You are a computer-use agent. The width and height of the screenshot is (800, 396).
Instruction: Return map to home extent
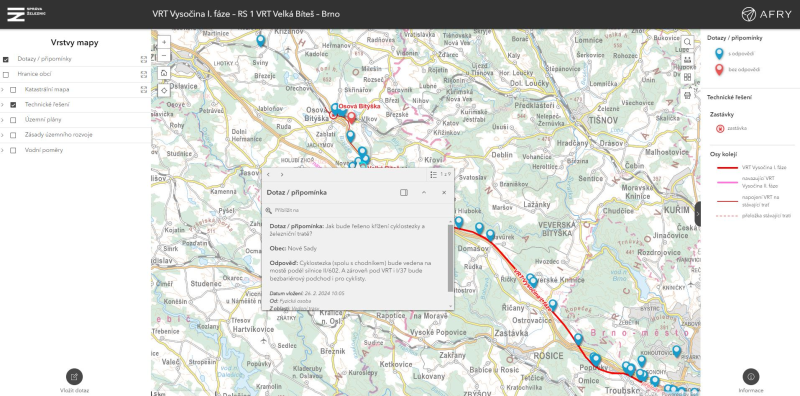(x=164, y=73)
